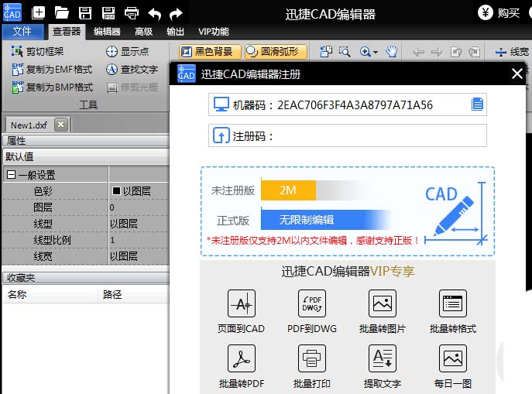Open the 文件 menu
Image resolution: width=532 pixels, height=394 pixels.
click(x=22, y=32)
